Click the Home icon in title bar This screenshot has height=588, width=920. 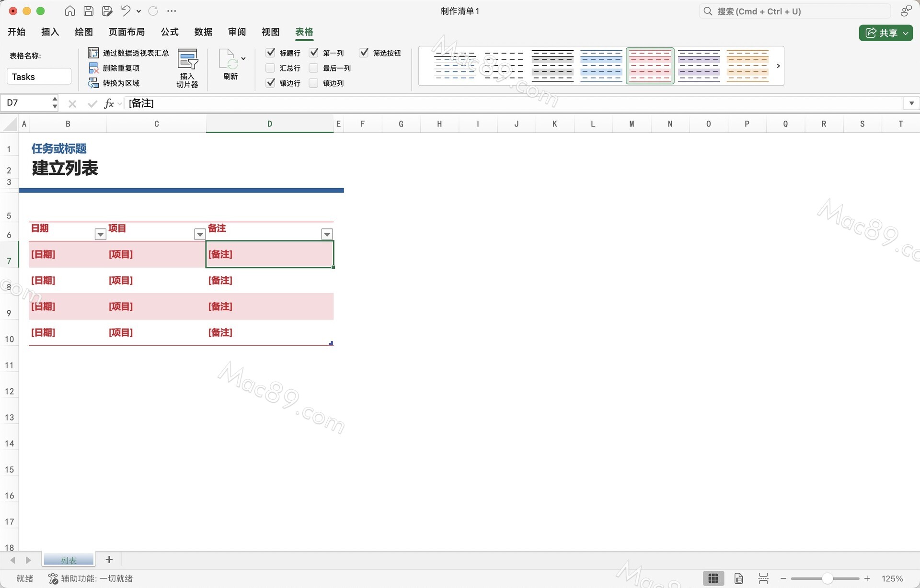click(70, 11)
